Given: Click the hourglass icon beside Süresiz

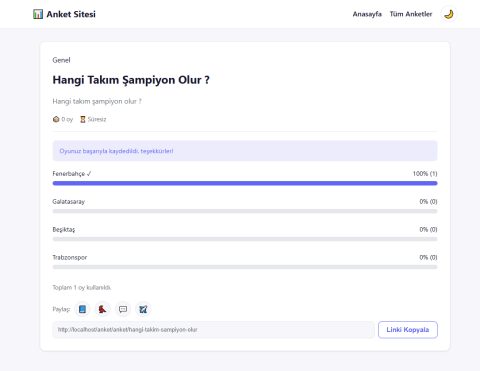Looking at the screenshot, I should [83, 119].
